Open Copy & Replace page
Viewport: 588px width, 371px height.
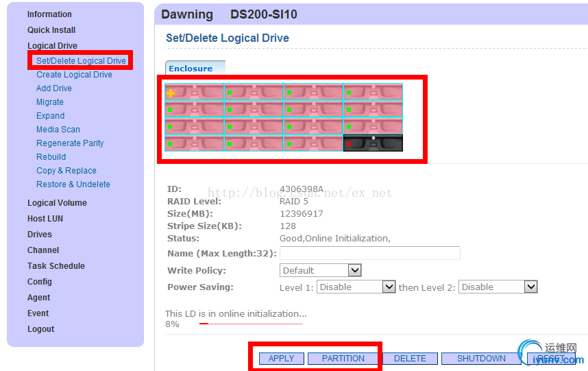coord(66,171)
